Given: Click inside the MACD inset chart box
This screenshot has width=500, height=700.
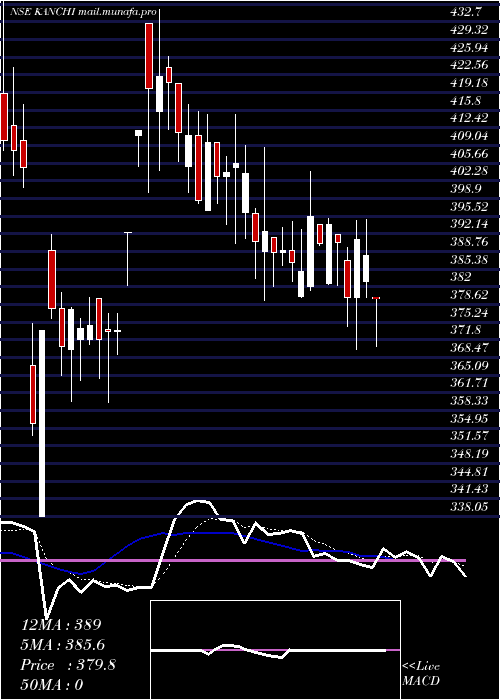Looking at the screenshot, I should tap(275, 650).
